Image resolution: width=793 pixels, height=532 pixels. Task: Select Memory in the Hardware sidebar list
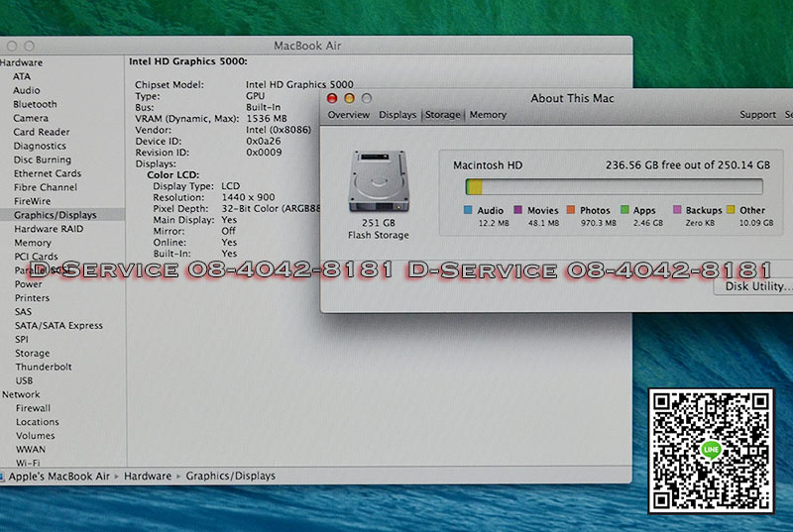(33, 243)
